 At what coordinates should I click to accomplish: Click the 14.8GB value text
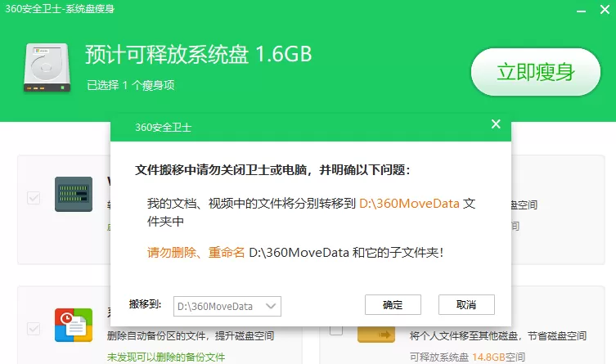pyautogui.click(x=488, y=357)
